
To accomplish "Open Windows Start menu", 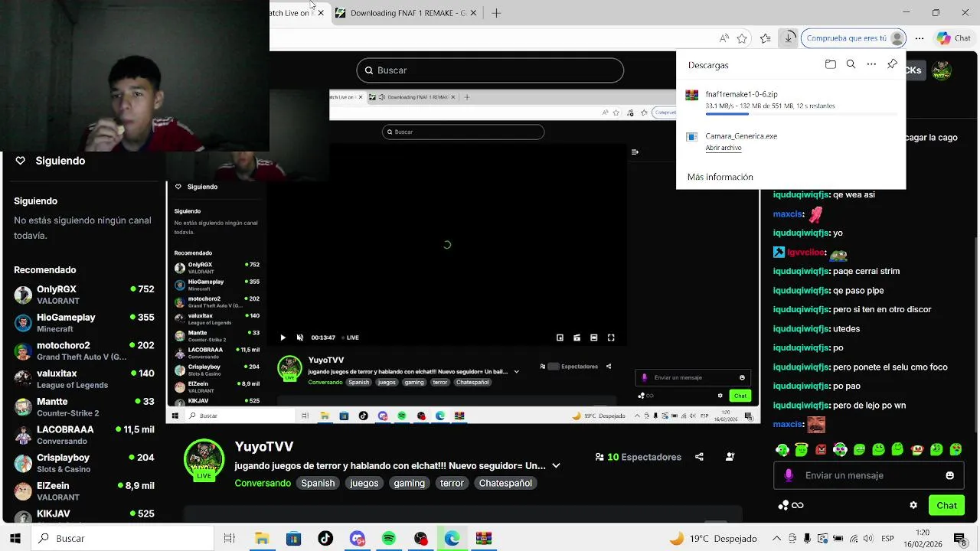I will [x=15, y=539].
